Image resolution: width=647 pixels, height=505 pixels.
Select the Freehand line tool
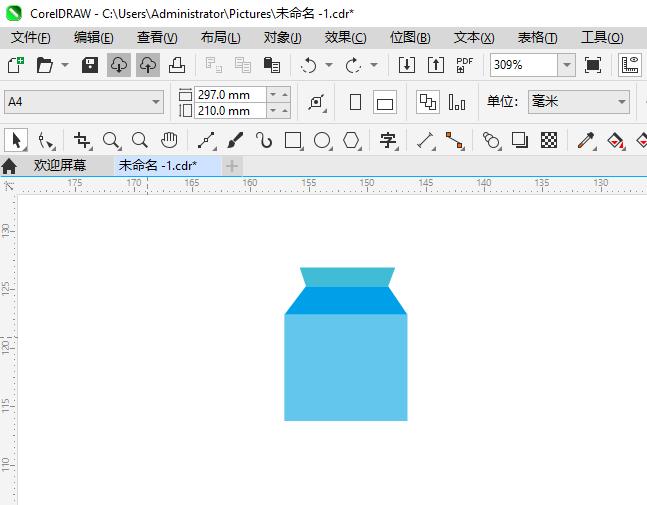click(206, 140)
